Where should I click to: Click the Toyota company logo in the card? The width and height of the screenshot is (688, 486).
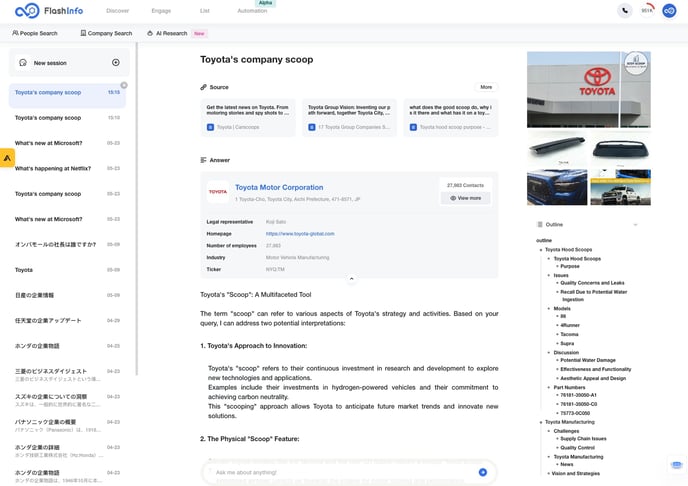(218, 192)
